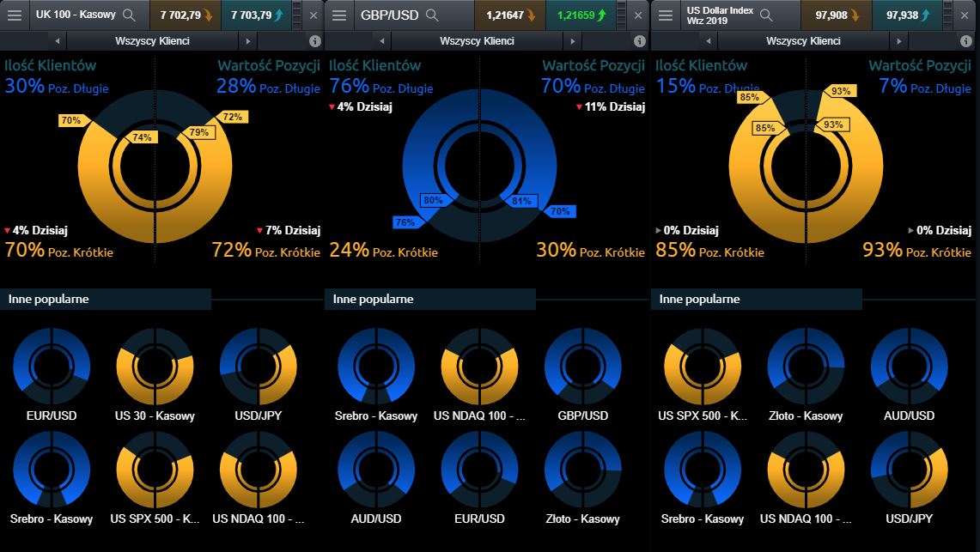The width and height of the screenshot is (980, 552).
Task: Open the hamburger menu in GBP/USD panel
Action: point(339,15)
